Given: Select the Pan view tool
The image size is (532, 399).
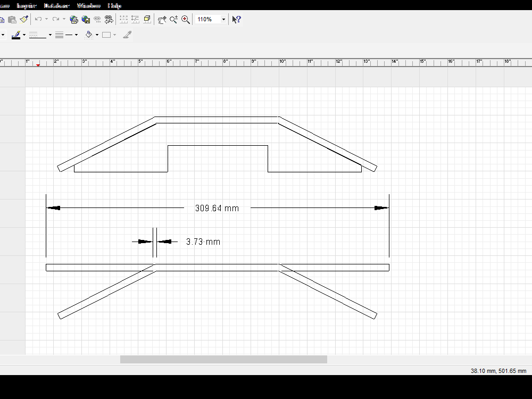Looking at the screenshot, I should point(162,19).
